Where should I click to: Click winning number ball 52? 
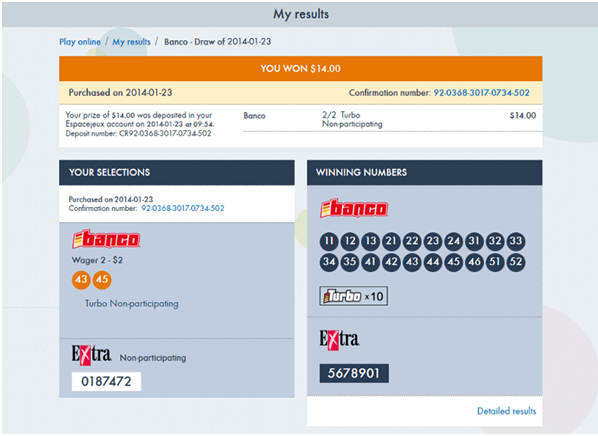coord(516,262)
